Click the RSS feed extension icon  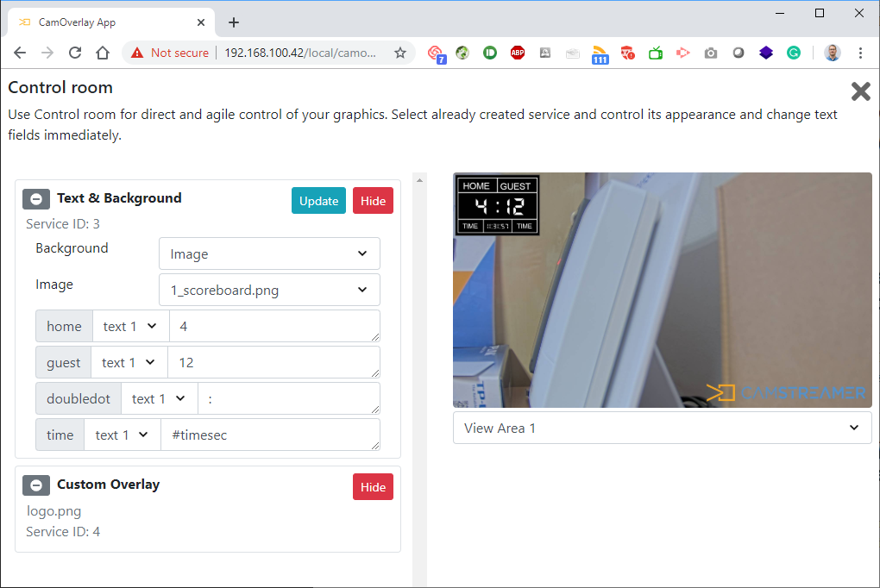pos(600,53)
